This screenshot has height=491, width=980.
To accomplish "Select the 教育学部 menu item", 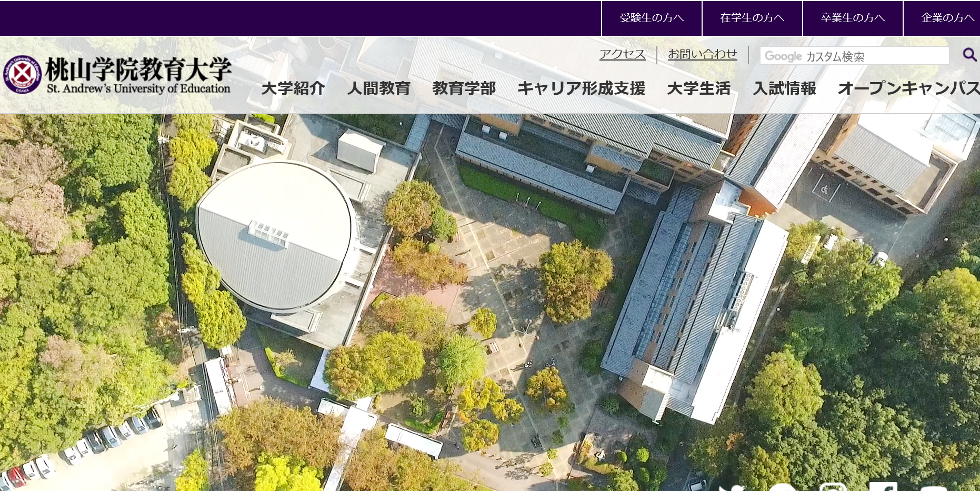I will (464, 88).
